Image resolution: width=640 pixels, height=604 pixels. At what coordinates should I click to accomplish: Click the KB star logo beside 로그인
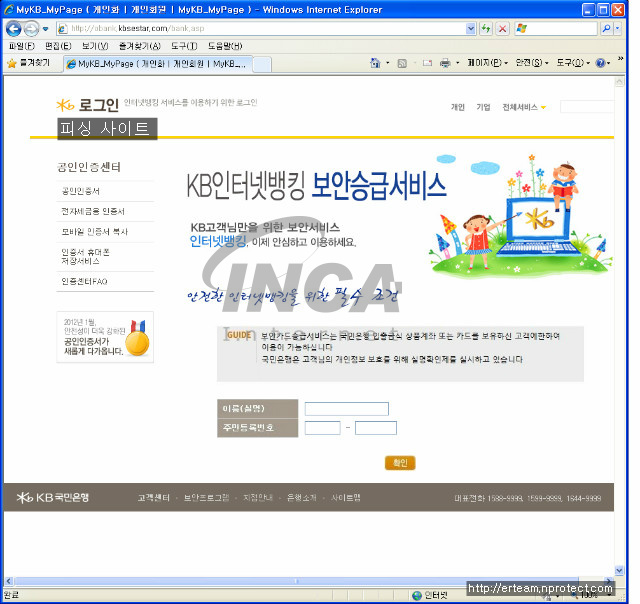(x=65, y=105)
